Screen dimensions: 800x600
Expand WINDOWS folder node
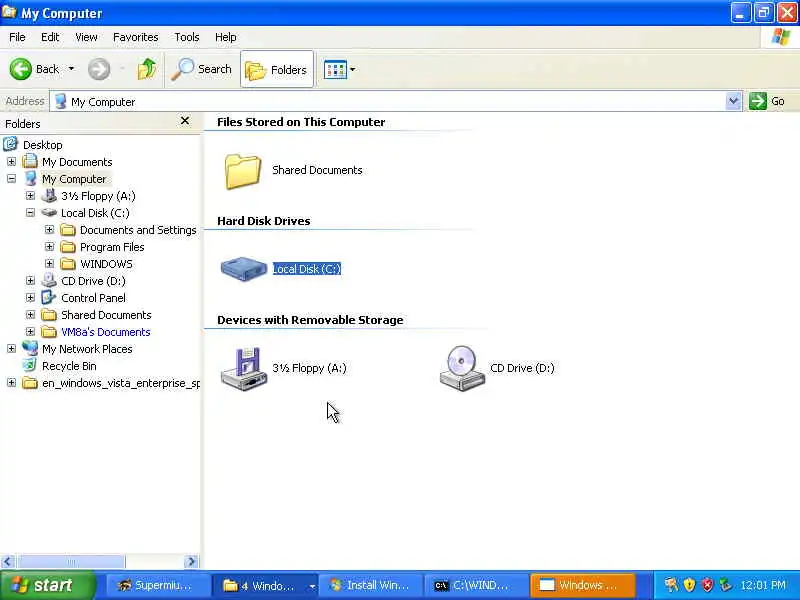(49, 264)
